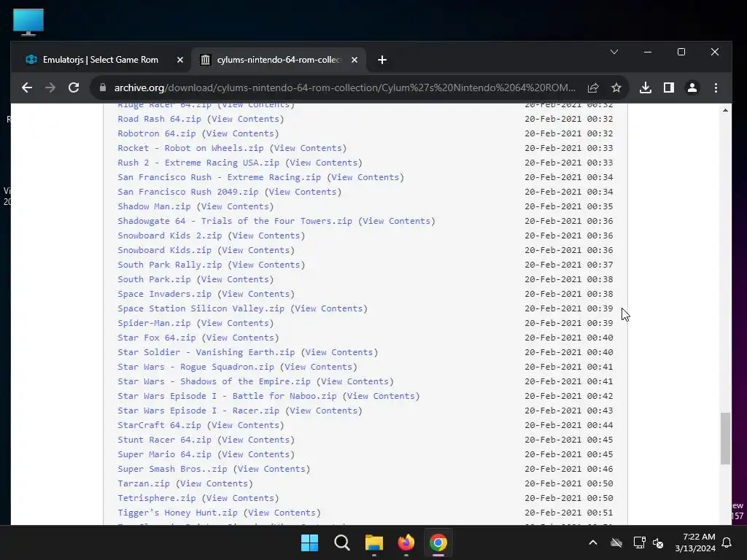This screenshot has height=560, width=747.
Task: Click the page scroll up arrow
Action: pyautogui.click(x=725, y=111)
